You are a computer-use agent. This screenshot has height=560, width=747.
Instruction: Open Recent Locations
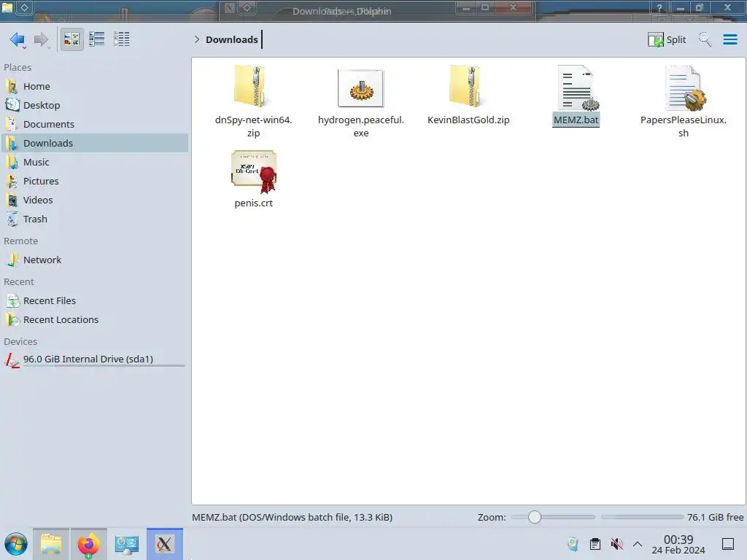[94, 320]
